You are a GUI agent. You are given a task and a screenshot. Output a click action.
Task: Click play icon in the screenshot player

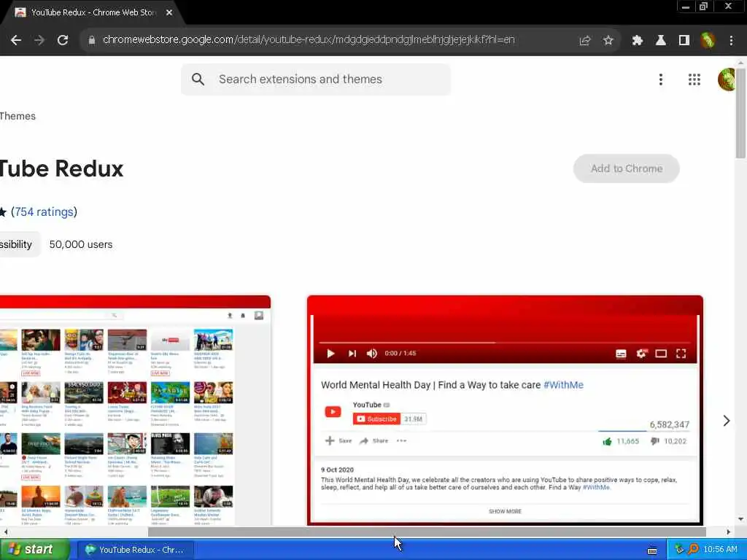[330, 354]
